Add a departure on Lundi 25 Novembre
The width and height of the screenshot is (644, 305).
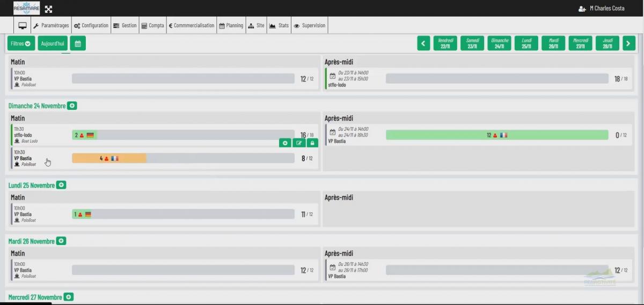tap(61, 185)
